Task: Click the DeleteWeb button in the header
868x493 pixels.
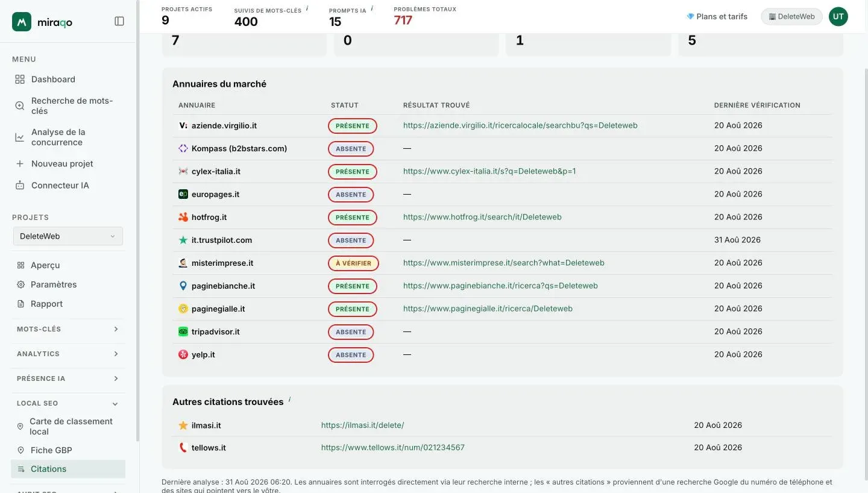Action: tap(791, 16)
